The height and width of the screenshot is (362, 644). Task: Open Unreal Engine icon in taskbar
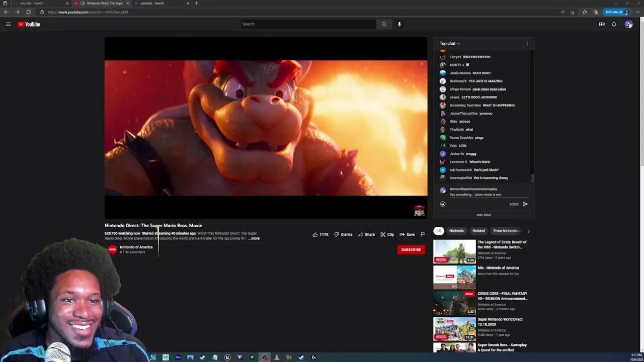click(x=227, y=357)
